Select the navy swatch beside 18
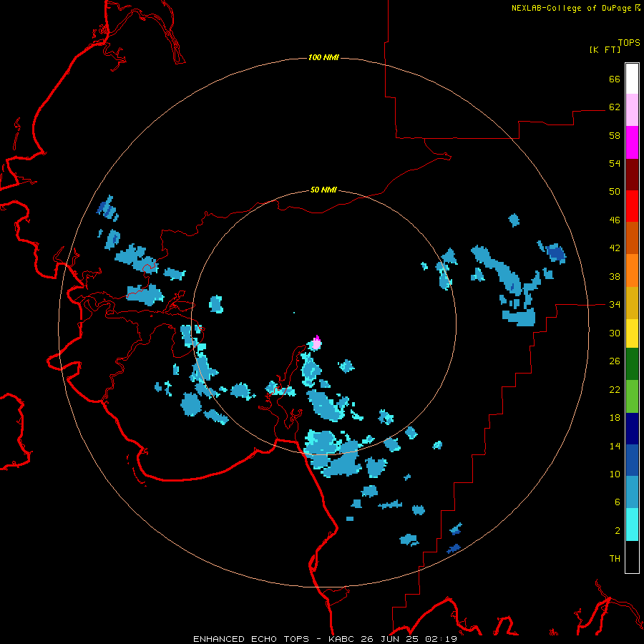Image resolution: width=644 pixels, height=644 pixels. [632, 429]
